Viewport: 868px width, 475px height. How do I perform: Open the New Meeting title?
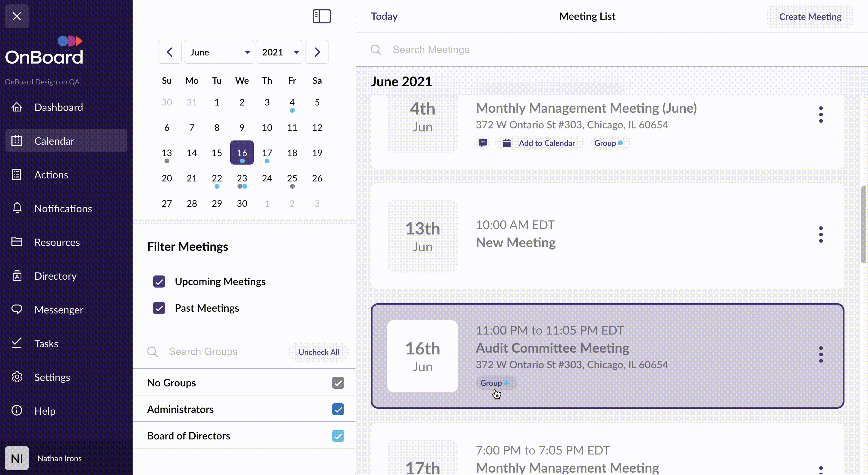click(x=516, y=243)
